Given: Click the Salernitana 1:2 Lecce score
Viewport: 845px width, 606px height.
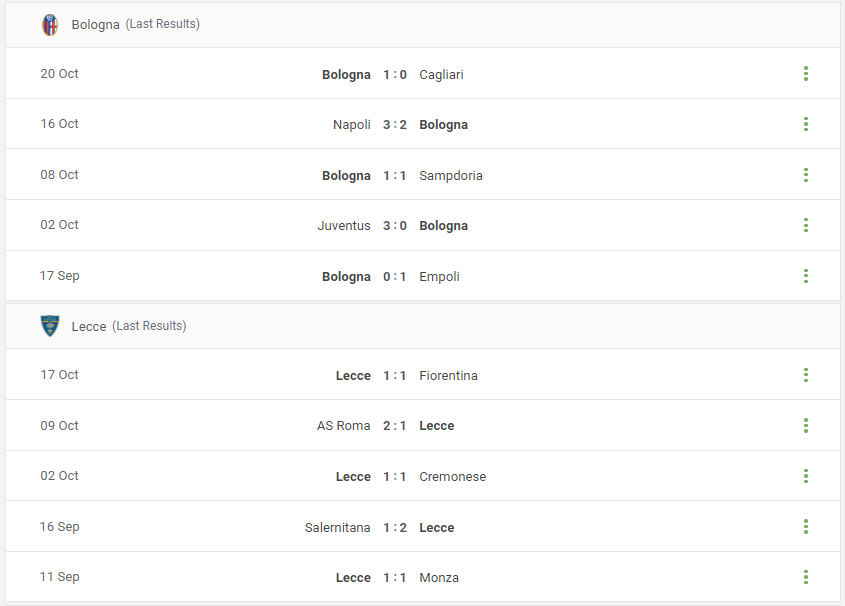Looking at the screenshot, I should (x=395, y=527).
